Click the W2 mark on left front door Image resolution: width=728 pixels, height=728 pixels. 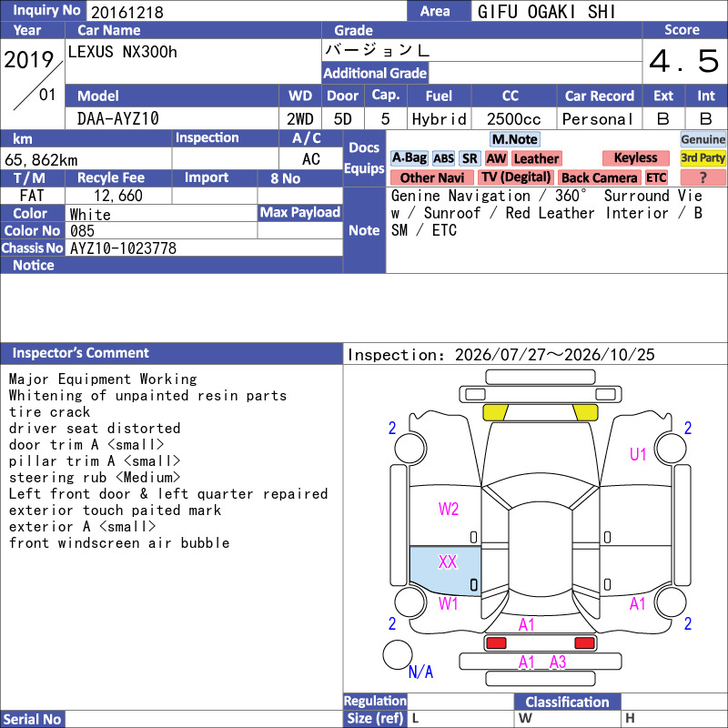point(449,510)
